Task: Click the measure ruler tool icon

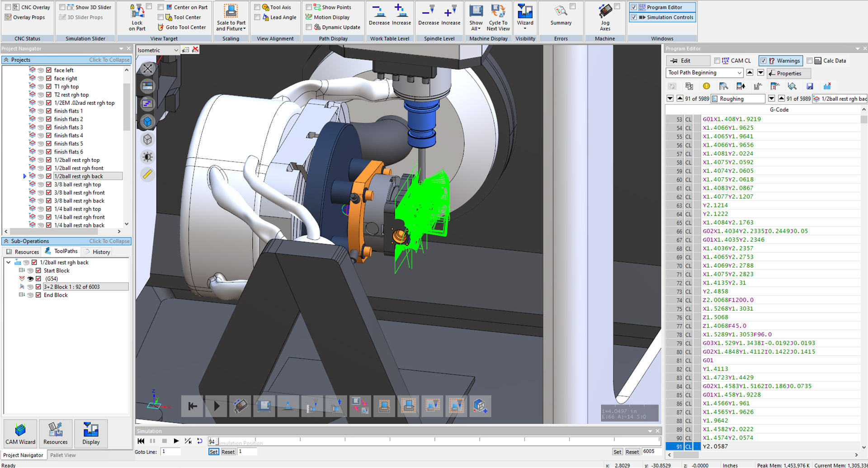Action: pyautogui.click(x=147, y=175)
